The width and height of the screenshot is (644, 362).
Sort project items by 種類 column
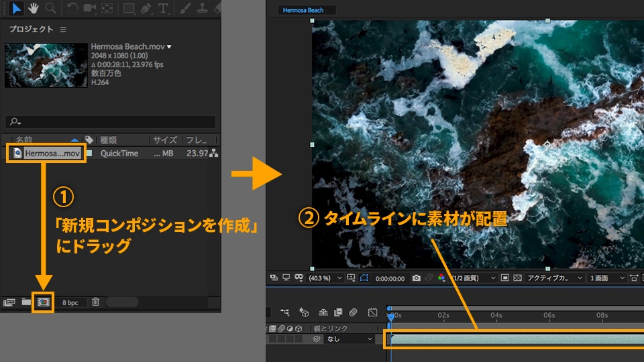pyautogui.click(x=109, y=140)
